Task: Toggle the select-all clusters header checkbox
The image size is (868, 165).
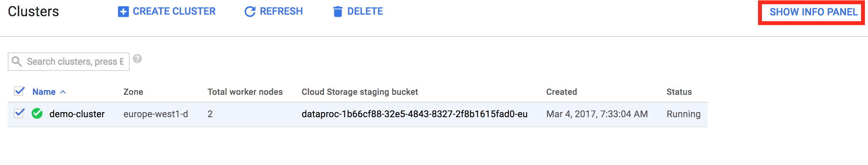Action: (19, 91)
